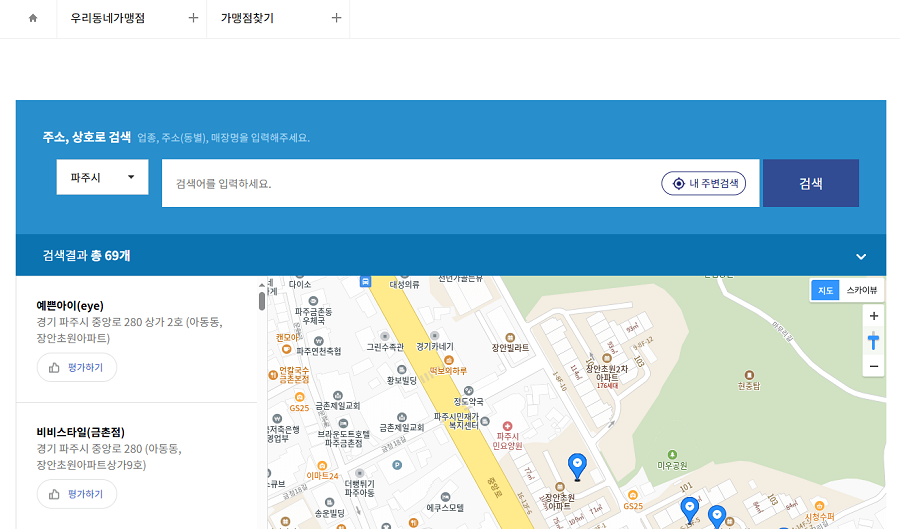Select the 예쁜아이(eye) result title

pos(70,306)
